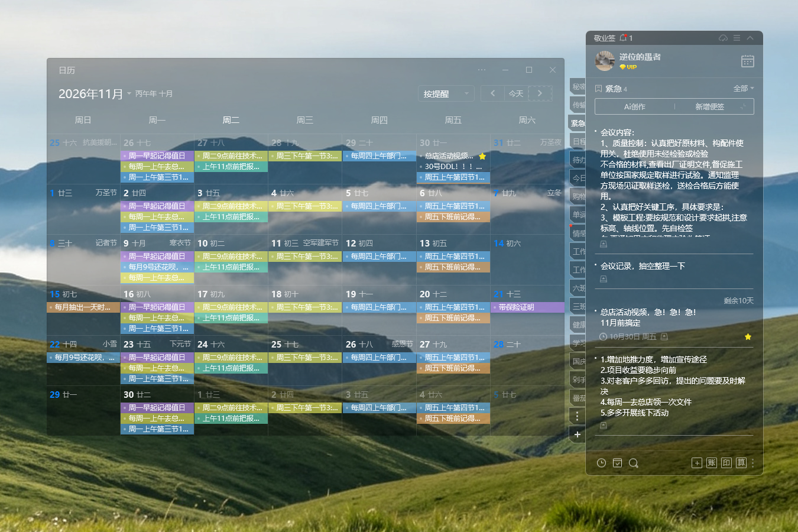The image size is (798, 532).
Task: Click the 印 print tool icon
Action: (726, 463)
